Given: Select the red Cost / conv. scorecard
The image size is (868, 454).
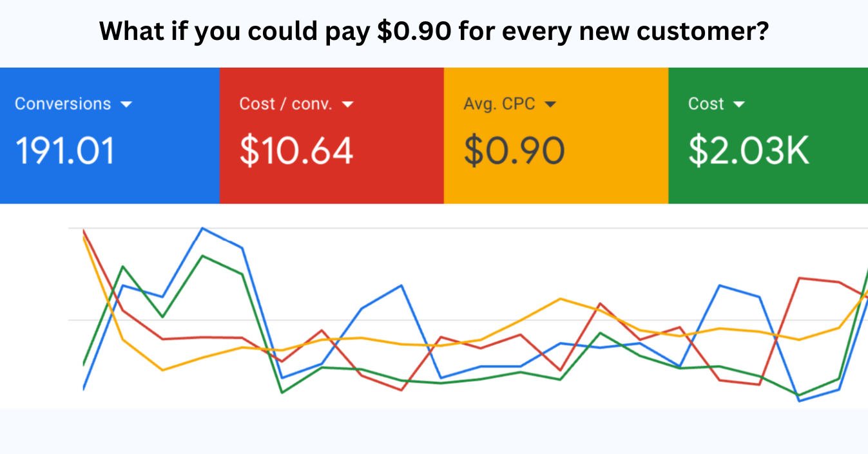Looking at the screenshot, I should tap(332, 135).
